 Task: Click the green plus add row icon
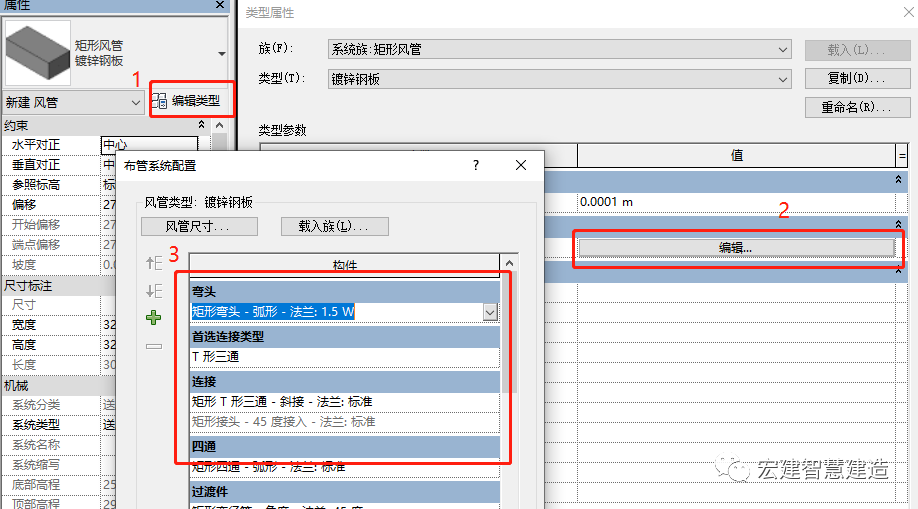(153, 318)
